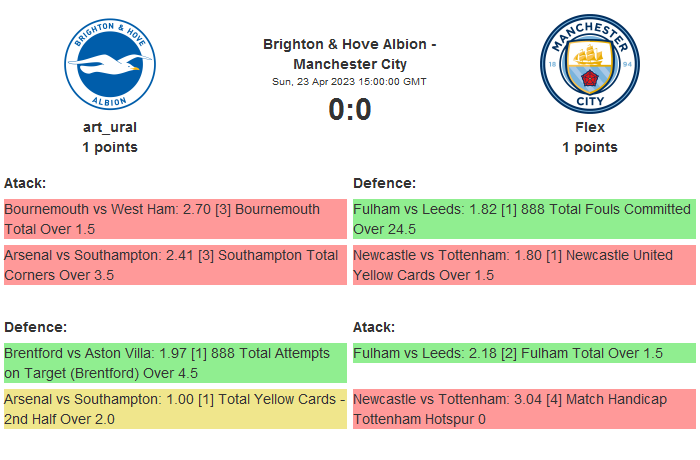Select Fulham vs Leeds Total Fouls row
This screenshot has height=460, width=700.
tap(523, 219)
